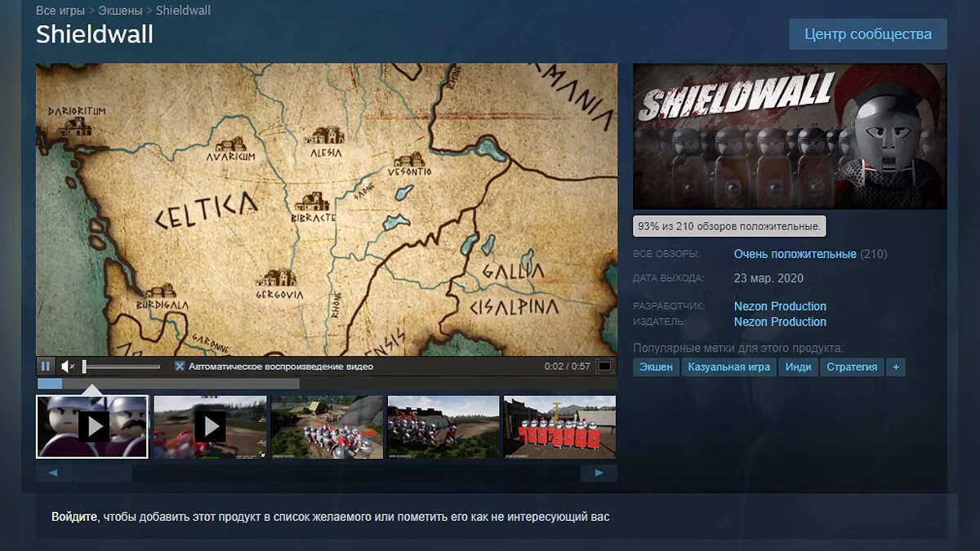
Task: Select the Экшен tag
Action: pyautogui.click(x=656, y=367)
